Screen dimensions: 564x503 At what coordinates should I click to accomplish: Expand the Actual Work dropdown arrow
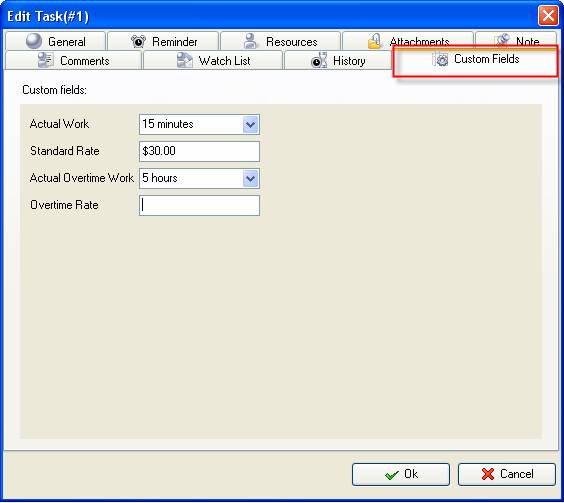[250, 124]
